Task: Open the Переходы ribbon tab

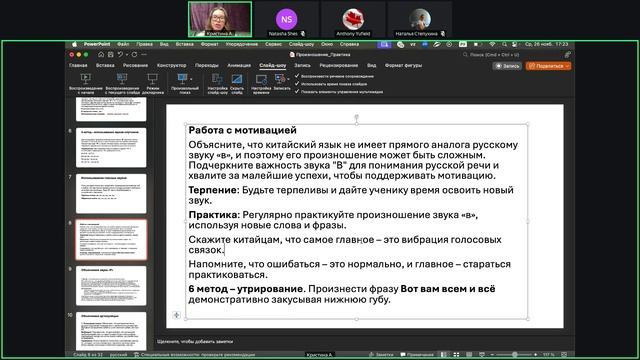Action: pos(207,65)
